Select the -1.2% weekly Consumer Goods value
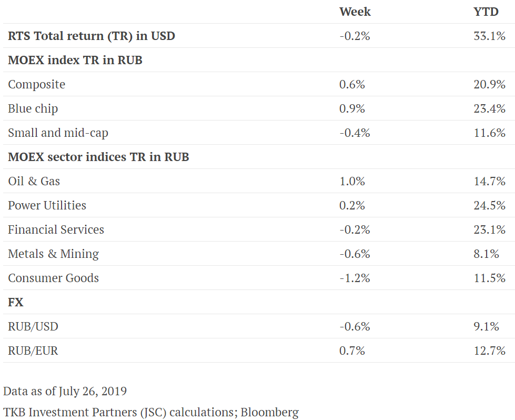Image resolution: width=515 pixels, height=420 pixels. pyautogui.click(x=355, y=278)
